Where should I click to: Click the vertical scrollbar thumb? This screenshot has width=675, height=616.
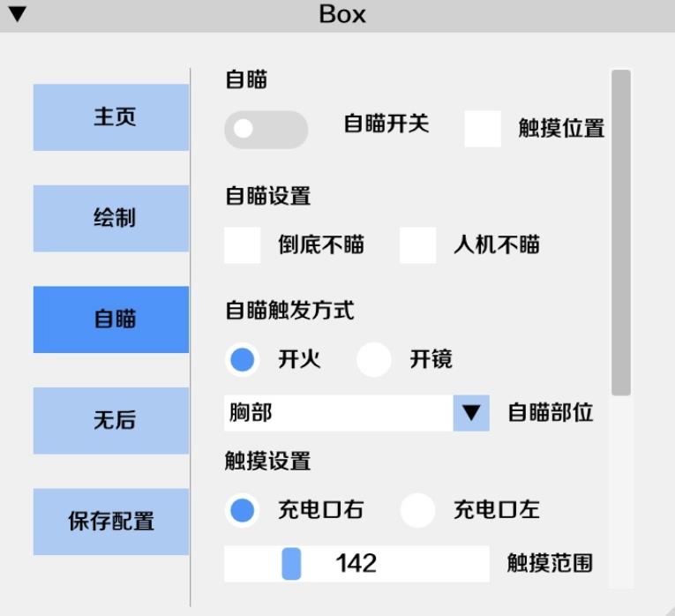tap(621, 232)
